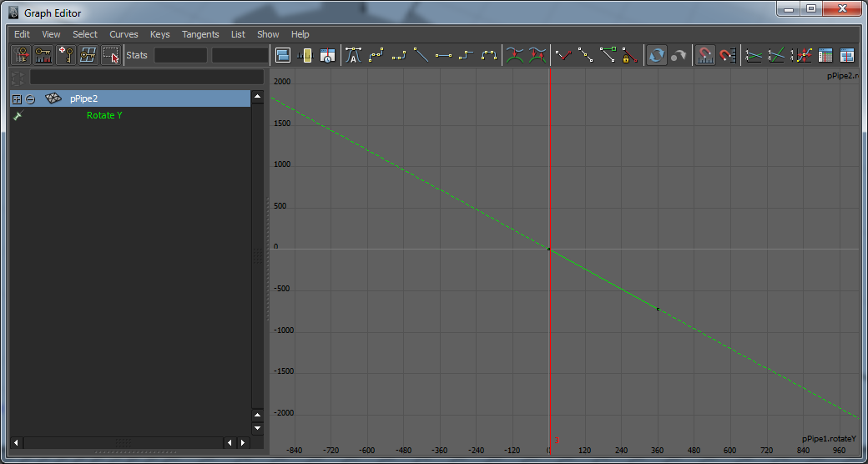Open the Dope Sheet editor icon
The width and height of the screenshot is (868, 464).
pyautogui.click(x=825, y=56)
